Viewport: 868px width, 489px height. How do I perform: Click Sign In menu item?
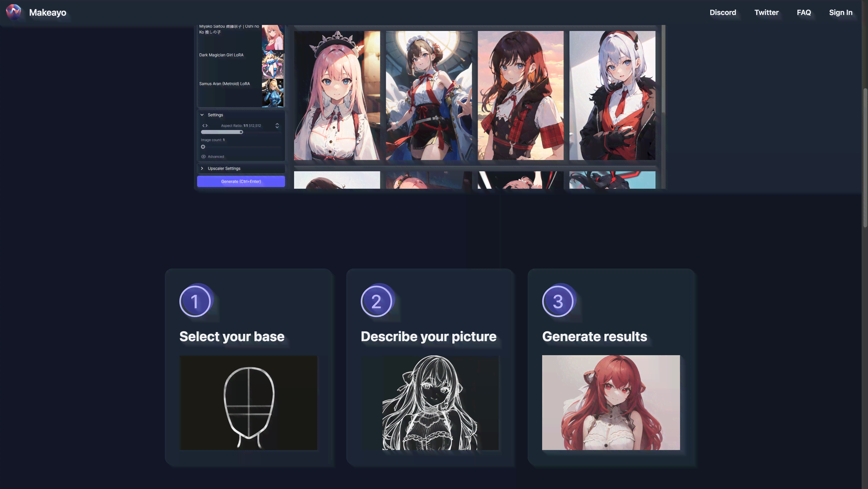841,12
